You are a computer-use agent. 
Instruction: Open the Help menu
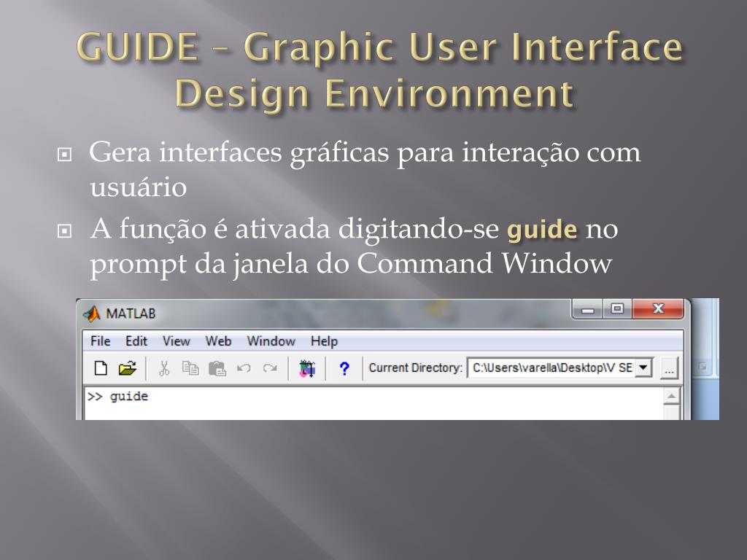coord(324,341)
